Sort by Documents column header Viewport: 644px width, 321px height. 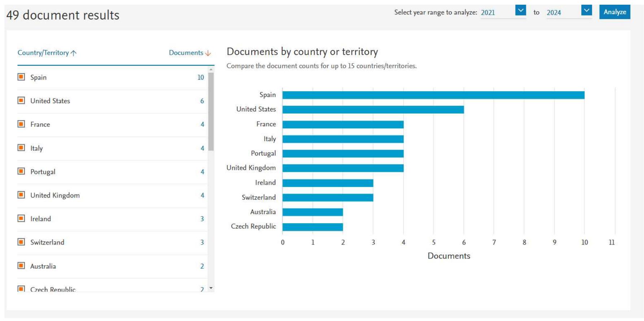(190, 53)
